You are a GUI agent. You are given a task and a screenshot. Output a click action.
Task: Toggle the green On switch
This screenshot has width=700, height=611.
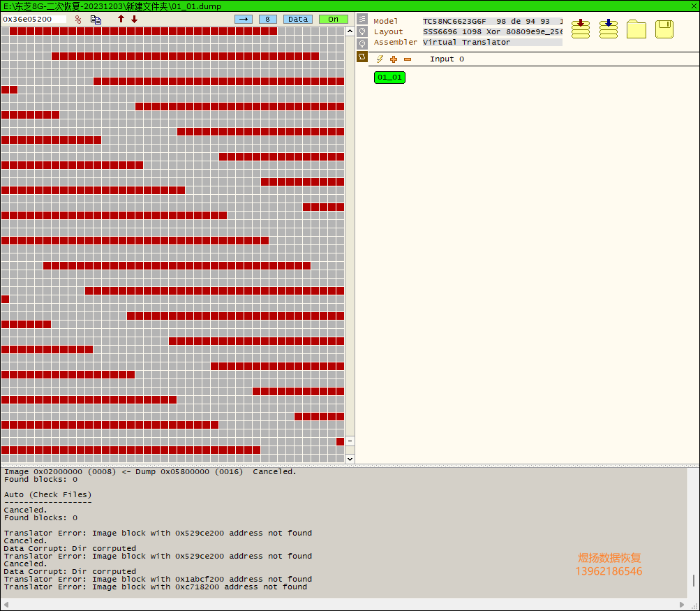pyautogui.click(x=333, y=20)
